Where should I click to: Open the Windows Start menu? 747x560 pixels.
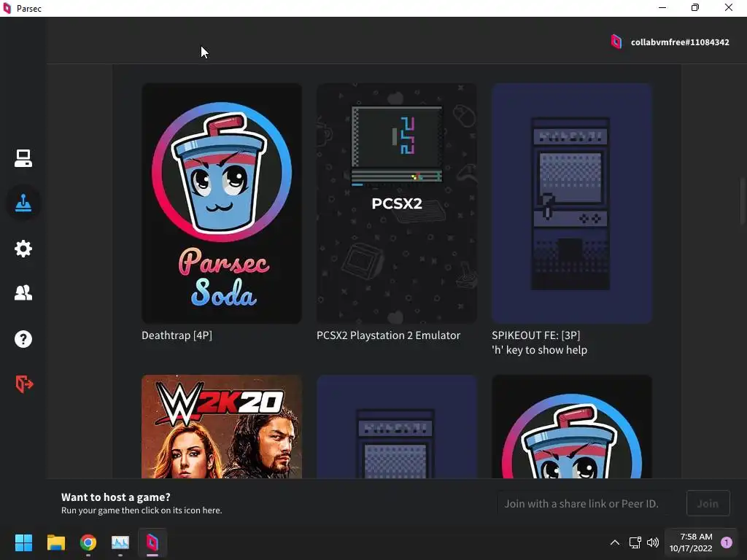(23, 542)
